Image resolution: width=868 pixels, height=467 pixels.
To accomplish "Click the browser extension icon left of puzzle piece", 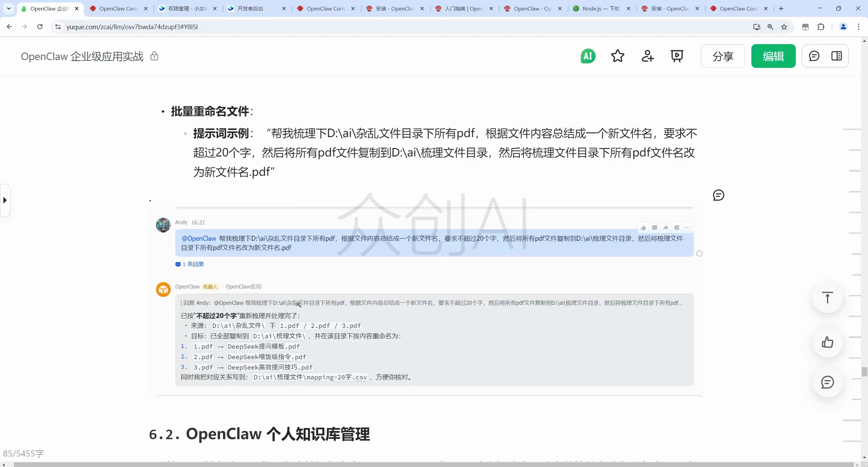I will [805, 27].
